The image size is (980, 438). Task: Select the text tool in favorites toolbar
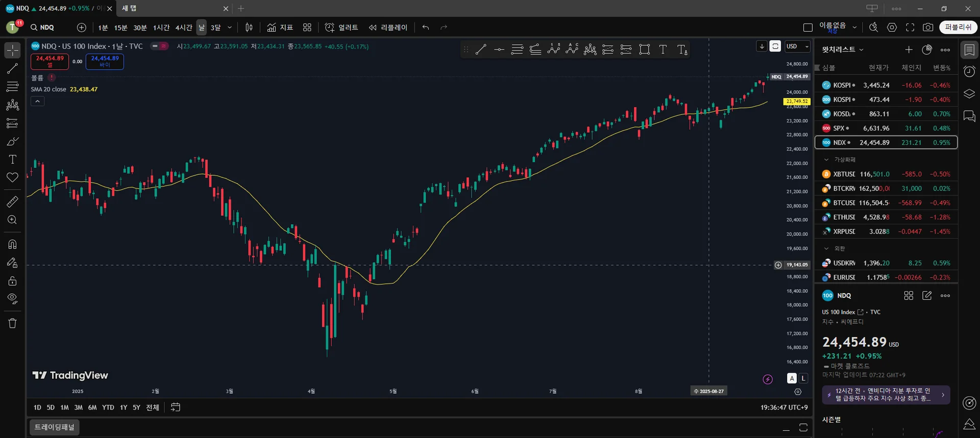pos(663,49)
